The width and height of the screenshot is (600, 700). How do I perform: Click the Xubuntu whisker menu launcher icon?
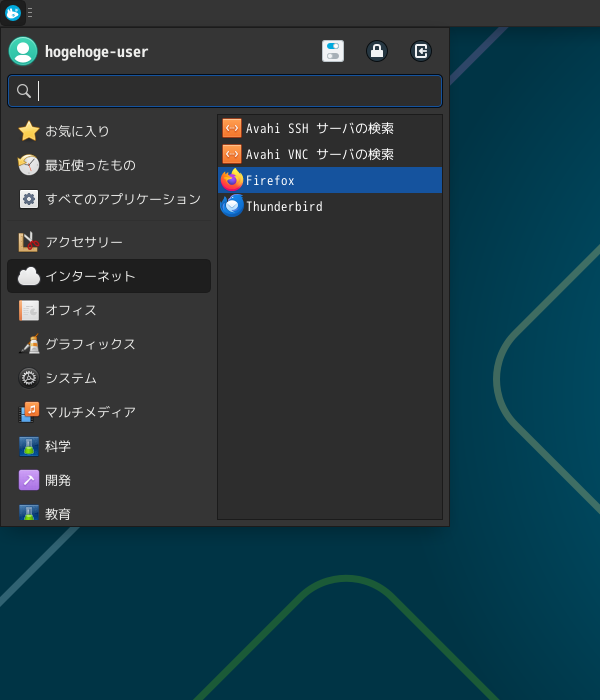[12, 12]
